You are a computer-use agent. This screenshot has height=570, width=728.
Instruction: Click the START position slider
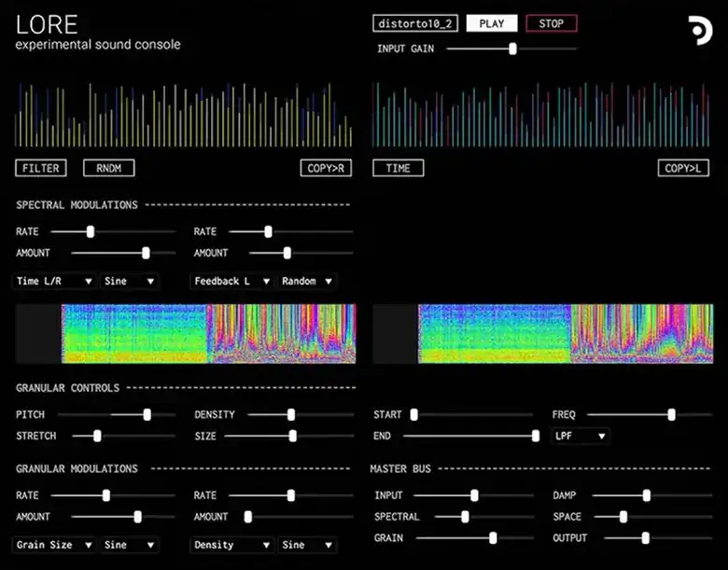471,414
